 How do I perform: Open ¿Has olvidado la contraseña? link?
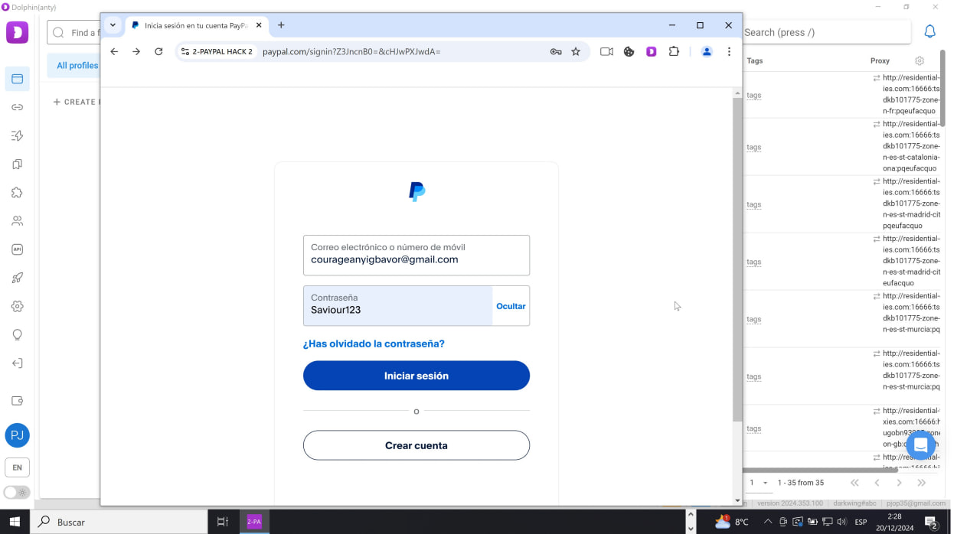coord(374,344)
